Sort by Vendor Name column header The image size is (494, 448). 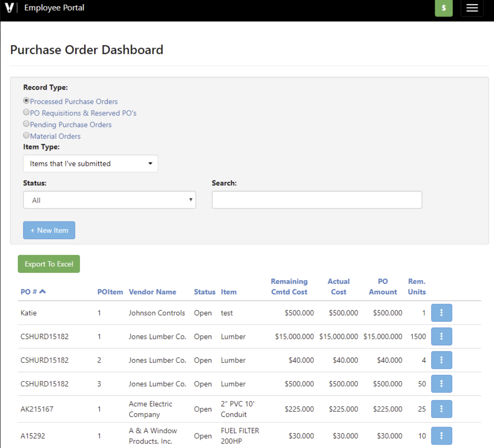[152, 292]
